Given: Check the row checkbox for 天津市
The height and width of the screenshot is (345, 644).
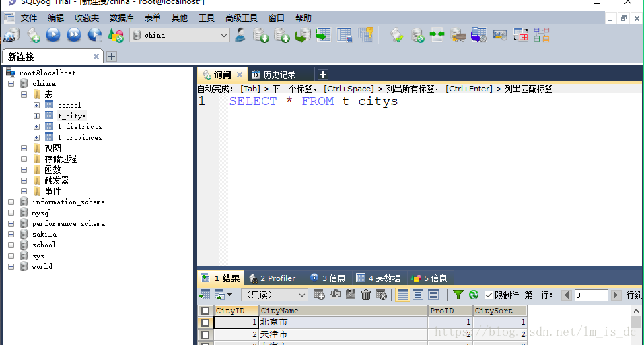Looking at the screenshot, I should point(205,334).
